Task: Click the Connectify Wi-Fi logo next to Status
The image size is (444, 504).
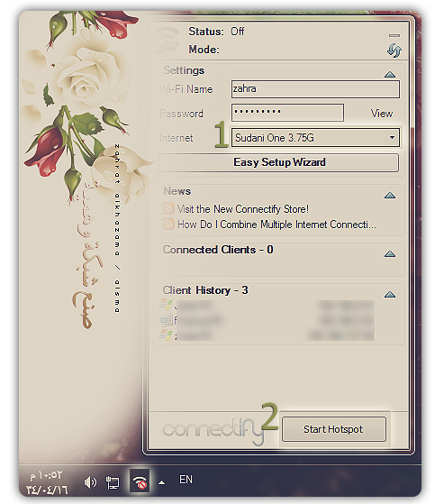Action: (x=167, y=40)
